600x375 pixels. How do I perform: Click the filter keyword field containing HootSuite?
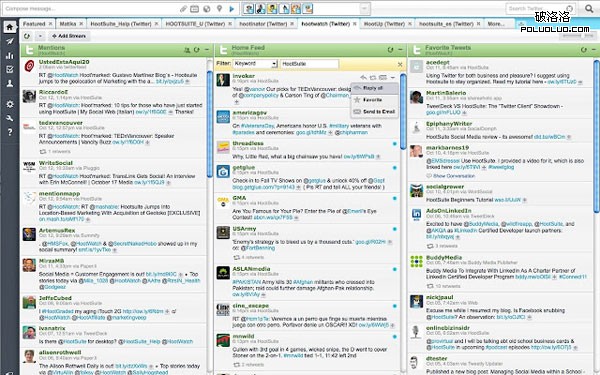(309, 64)
